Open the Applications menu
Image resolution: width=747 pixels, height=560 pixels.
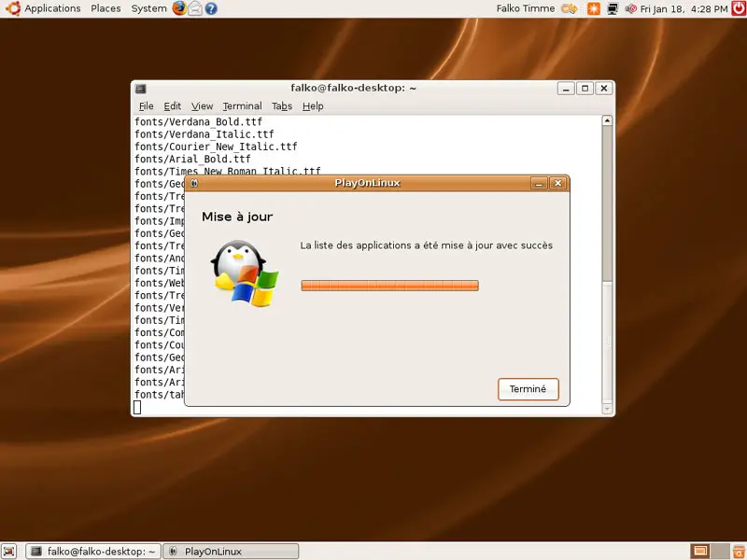coord(52,8)
